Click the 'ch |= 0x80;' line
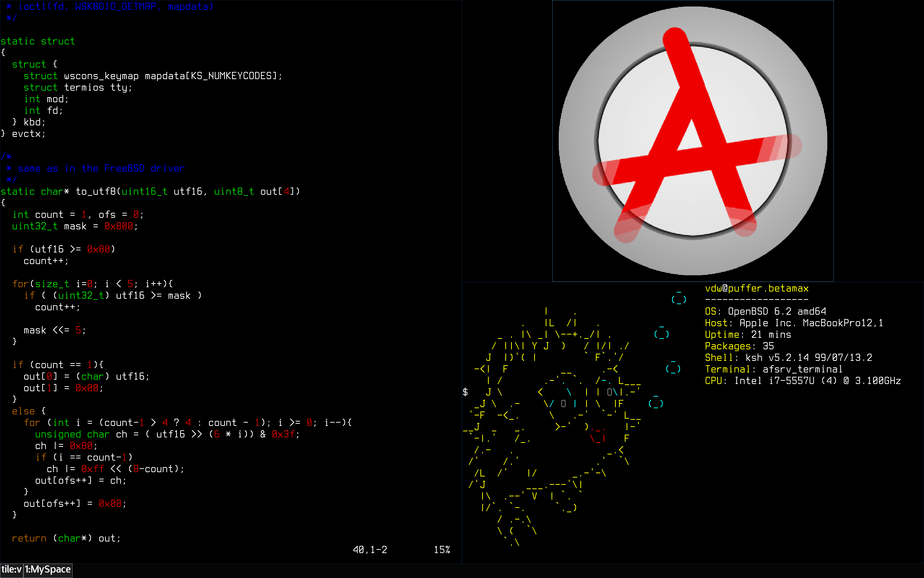The width and height of the screenshot is (924, 578). pos(66,446)
